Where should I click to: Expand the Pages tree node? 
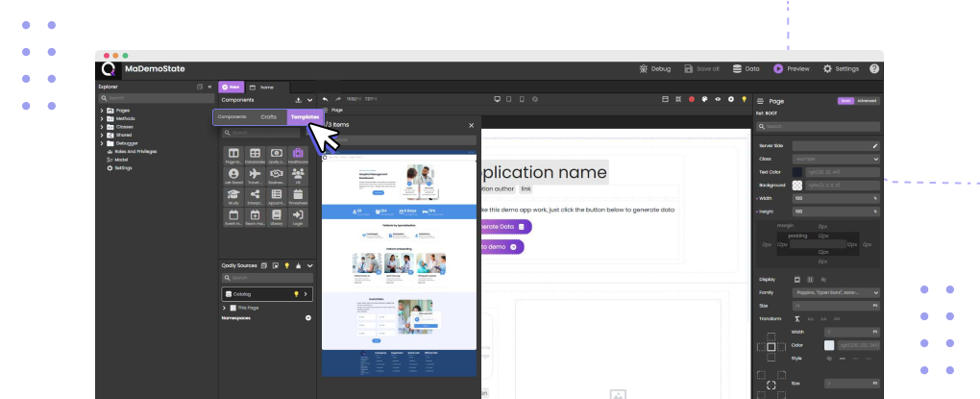coord(102,111)
